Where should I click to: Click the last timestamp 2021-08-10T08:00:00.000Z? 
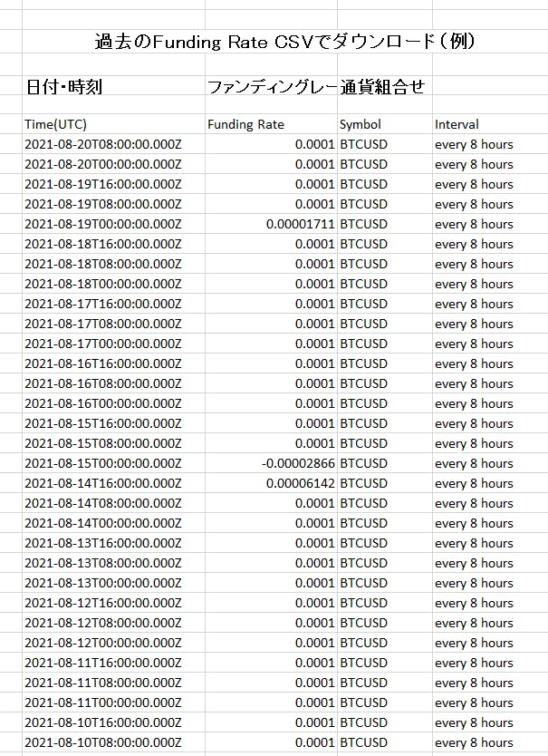pos(103,742)
